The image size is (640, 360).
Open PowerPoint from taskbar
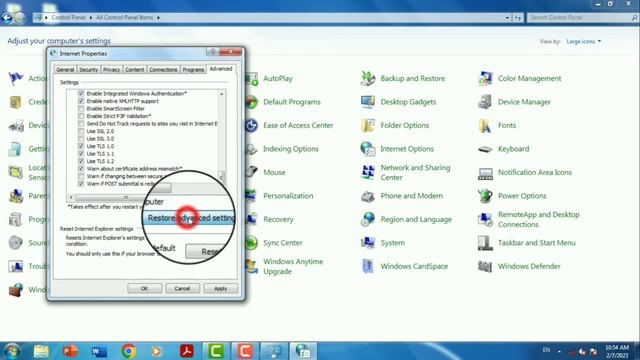(x=70, y=351)
